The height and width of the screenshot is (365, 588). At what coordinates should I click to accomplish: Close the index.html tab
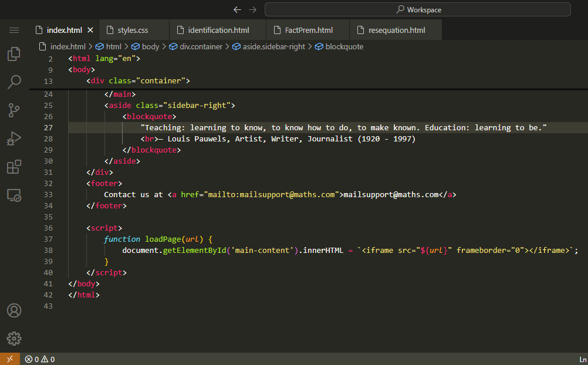point(90,30)
